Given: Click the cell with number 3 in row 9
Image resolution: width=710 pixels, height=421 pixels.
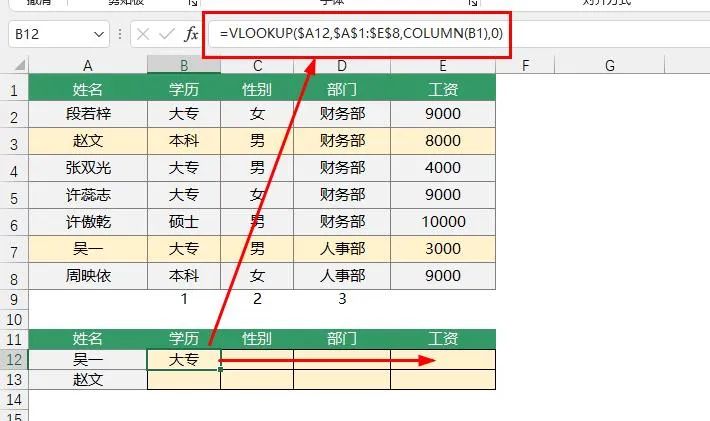Looking at the screenshot, I should (342, 299).
